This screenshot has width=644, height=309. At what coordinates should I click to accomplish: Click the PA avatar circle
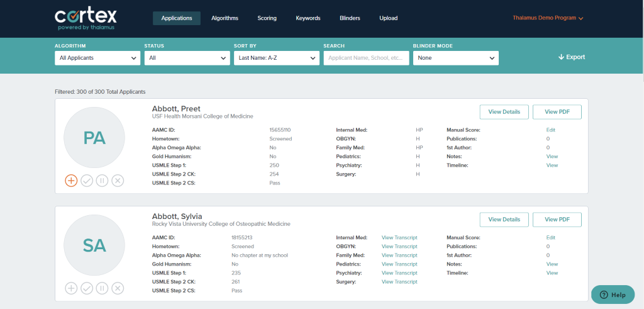pos(94,138)
